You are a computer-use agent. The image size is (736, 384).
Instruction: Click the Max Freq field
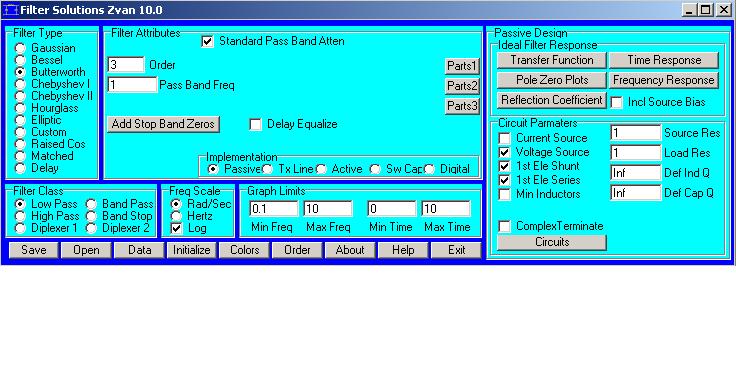coord(328,208)
